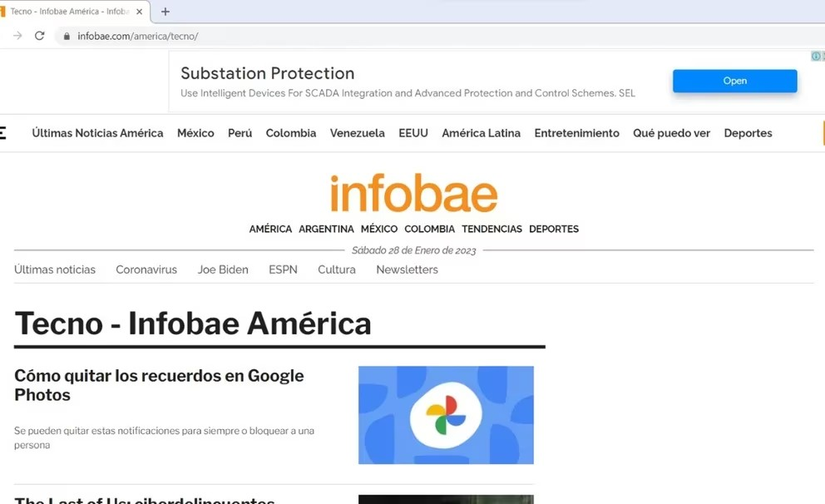Viewport: 825px width, 504px height.
Task: Click the Google Photos article thumbnail
Action: (446, 415)
